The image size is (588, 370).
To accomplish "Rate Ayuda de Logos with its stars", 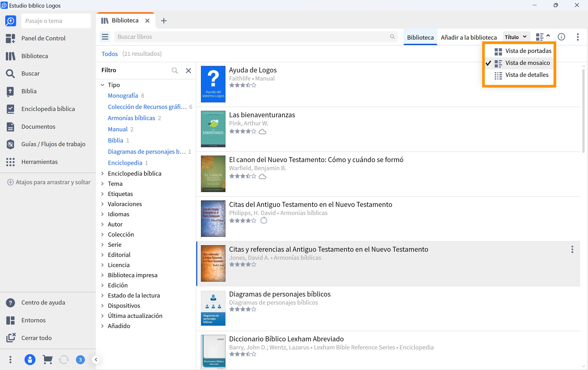I will point(243,85).
